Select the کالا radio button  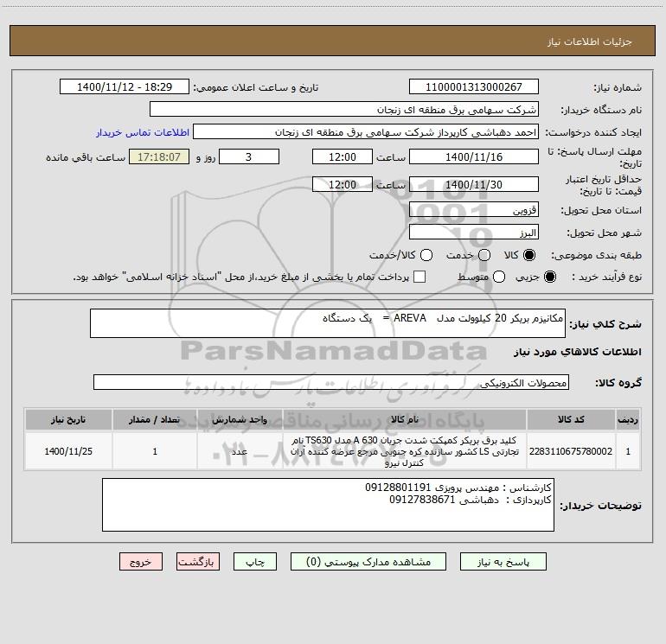(x=529, y=255)
